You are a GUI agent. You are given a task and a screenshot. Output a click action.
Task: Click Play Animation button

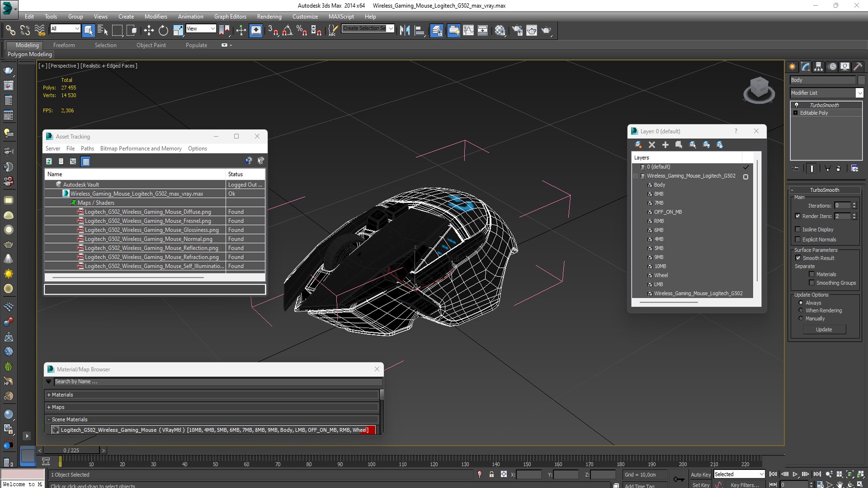pos(795,474)
